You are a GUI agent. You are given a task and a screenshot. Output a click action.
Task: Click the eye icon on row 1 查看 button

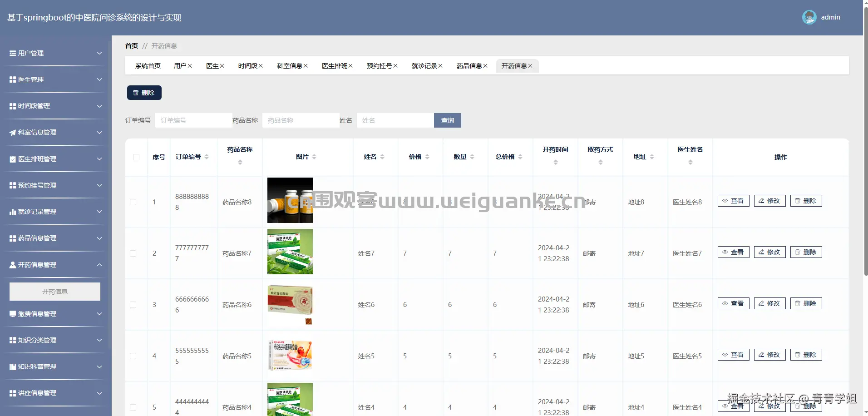coord(725,200)
